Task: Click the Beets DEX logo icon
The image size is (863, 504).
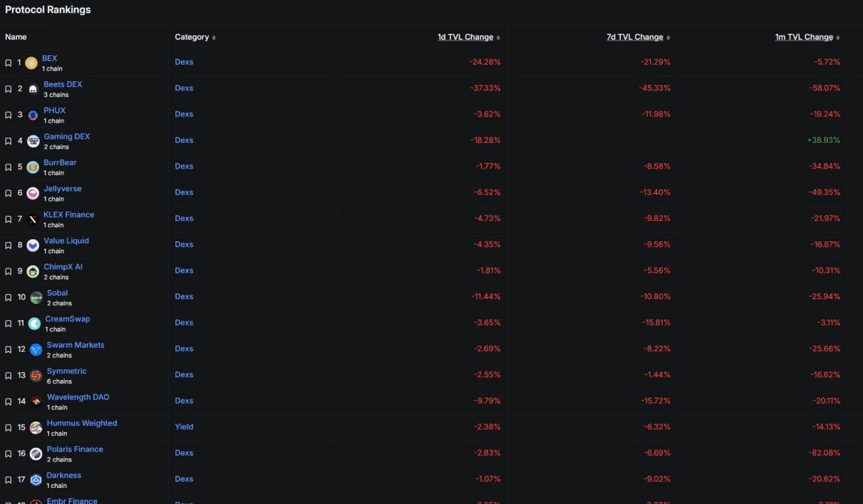Action: tap(33, 89)
